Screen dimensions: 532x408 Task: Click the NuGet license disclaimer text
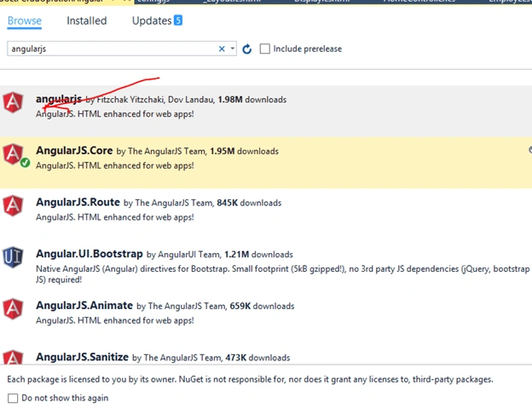tap(250, 379)
